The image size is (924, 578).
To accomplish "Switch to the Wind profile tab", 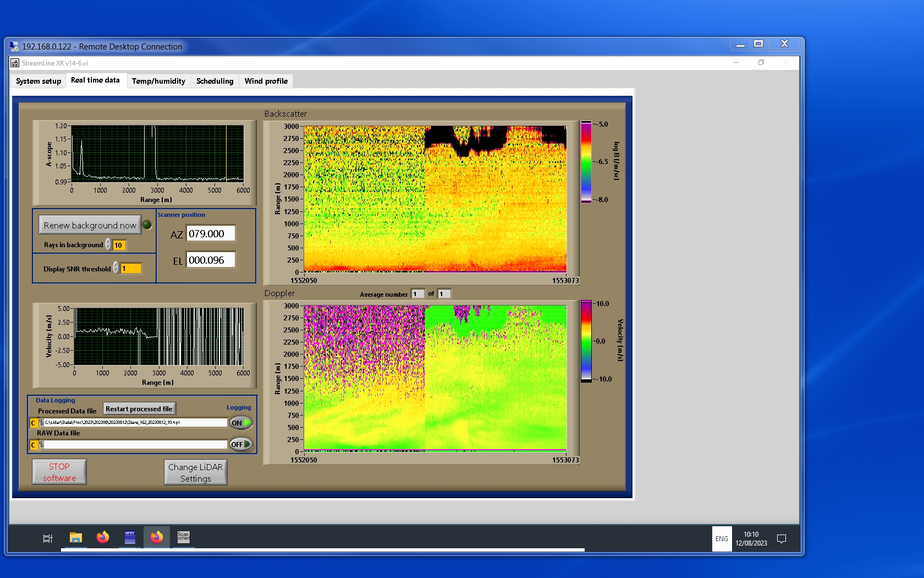I will tap(266, 81).
